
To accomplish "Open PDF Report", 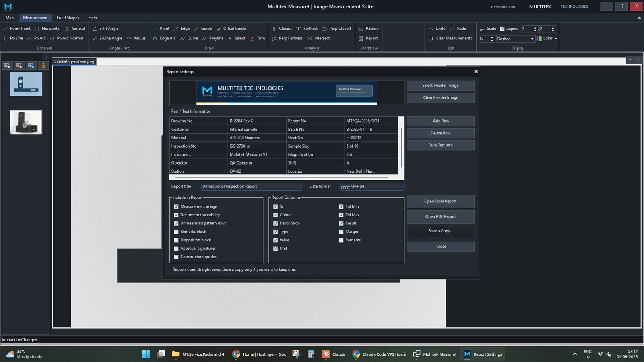I will click(441, 216).
